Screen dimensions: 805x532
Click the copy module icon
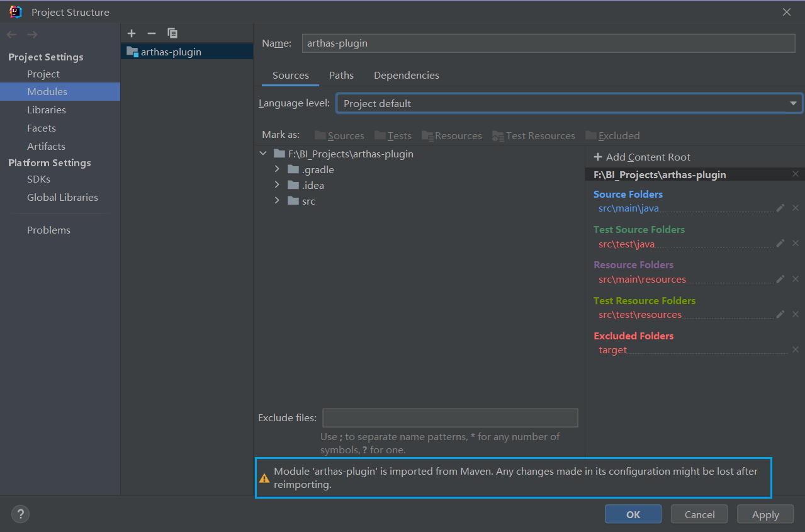pyautogui.click(x=172, y=33)
